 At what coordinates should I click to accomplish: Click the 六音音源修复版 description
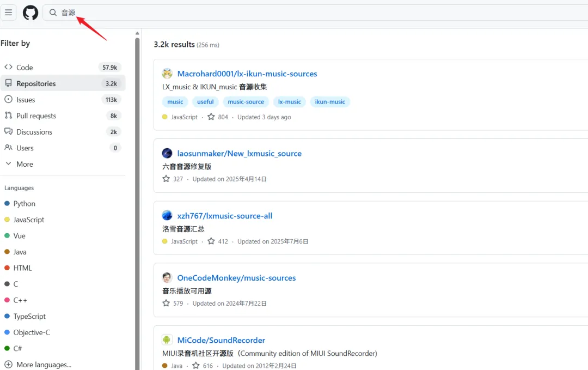click(x=187, y=167)
